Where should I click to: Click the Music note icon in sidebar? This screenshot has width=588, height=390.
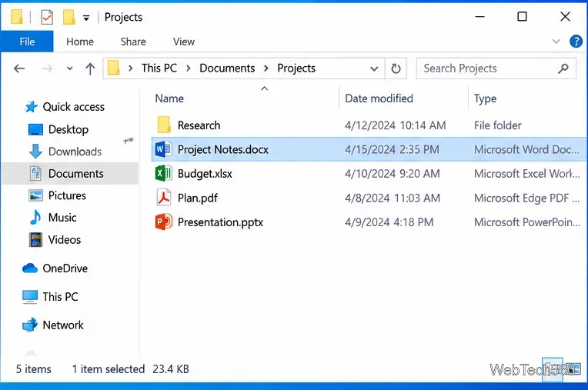35,217
